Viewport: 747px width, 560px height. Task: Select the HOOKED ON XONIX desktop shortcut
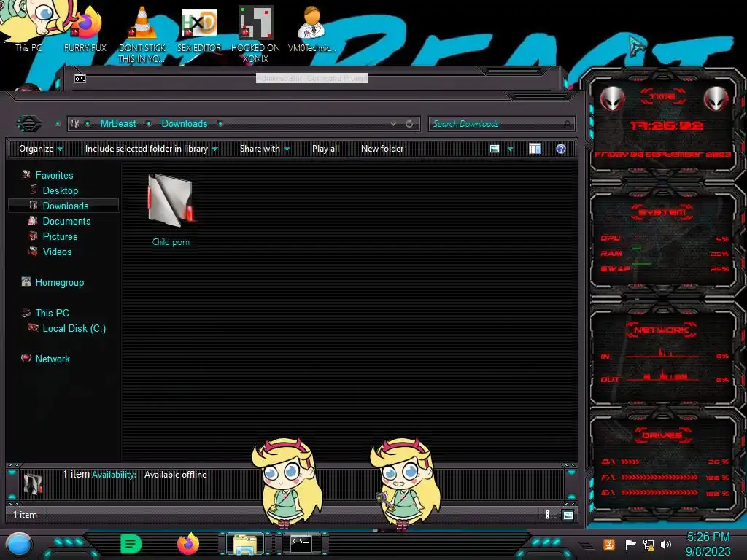255,34
